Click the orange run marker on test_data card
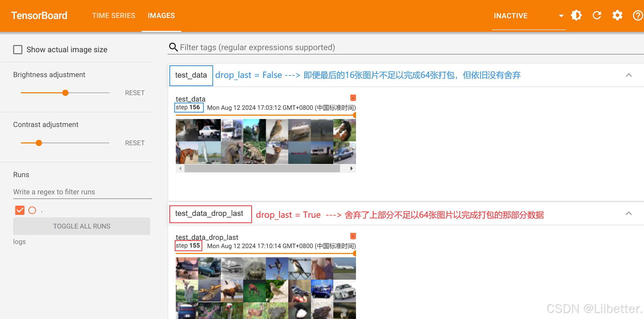Screen dimensions: 644x319 [x=353, y=98]
